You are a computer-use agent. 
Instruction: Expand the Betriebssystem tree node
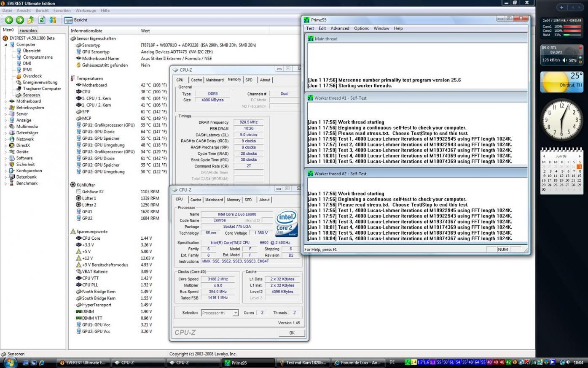click(6, 108)
